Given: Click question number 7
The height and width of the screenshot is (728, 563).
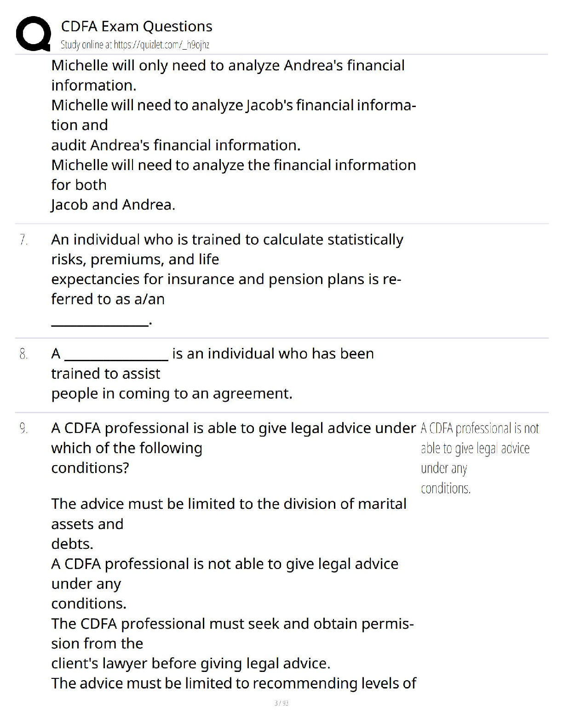Looking at the screenshot, I should coord(23,239).
